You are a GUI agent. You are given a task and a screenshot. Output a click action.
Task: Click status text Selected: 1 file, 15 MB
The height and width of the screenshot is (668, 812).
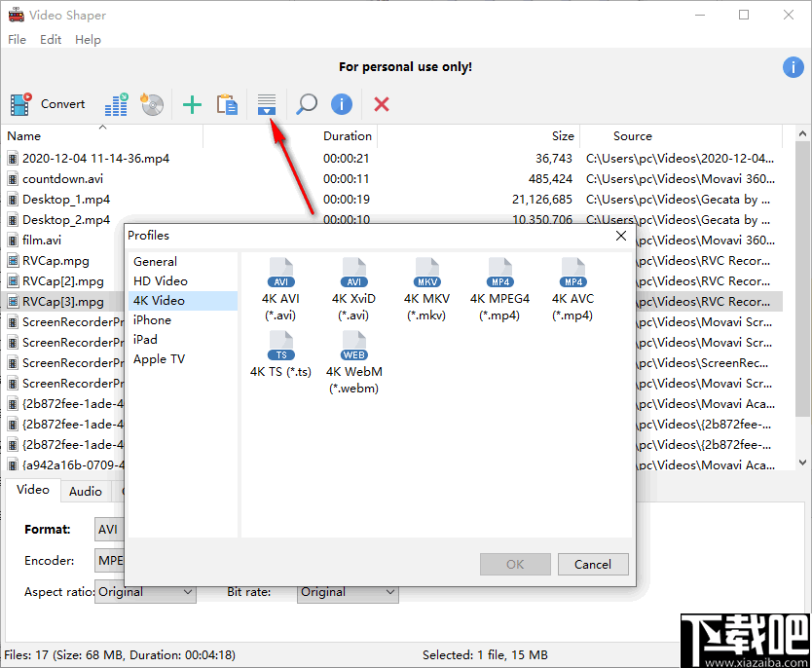(485, 655)
